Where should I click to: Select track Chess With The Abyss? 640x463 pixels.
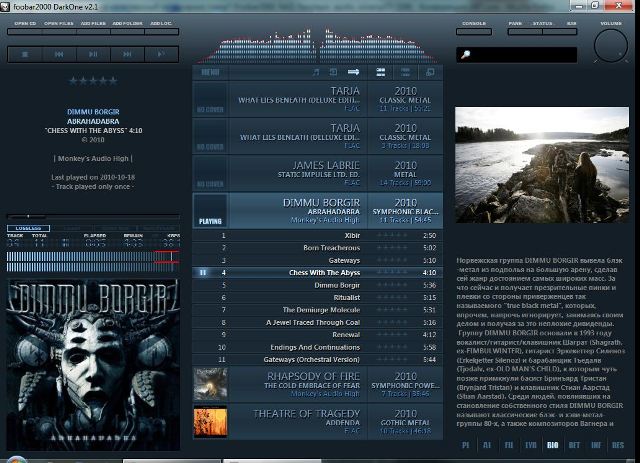318,273
